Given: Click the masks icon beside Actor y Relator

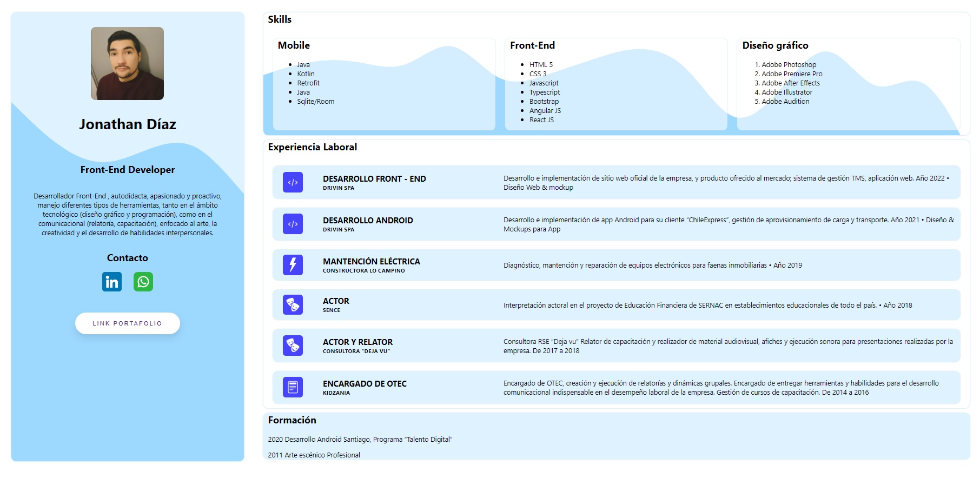Looking at the screenshot, I should [293, 346].
